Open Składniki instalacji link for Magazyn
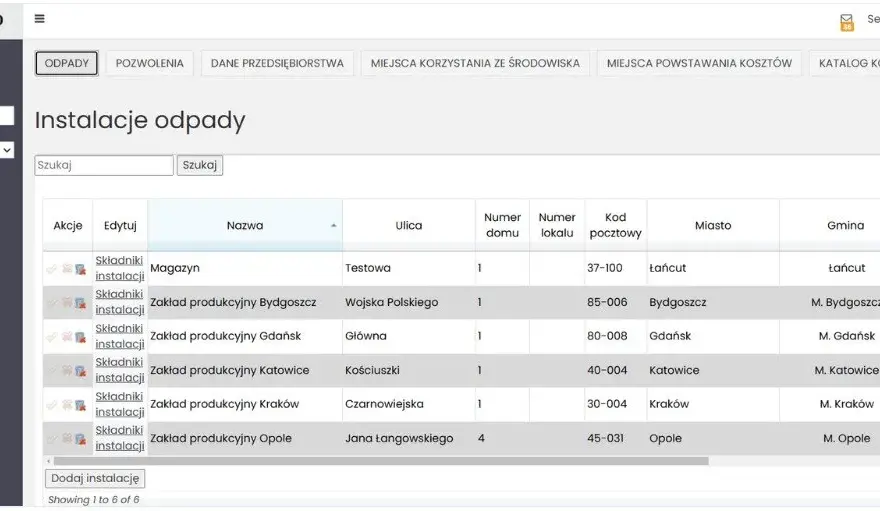The width and height of the screenshot is (880, 511). point(120,268)
